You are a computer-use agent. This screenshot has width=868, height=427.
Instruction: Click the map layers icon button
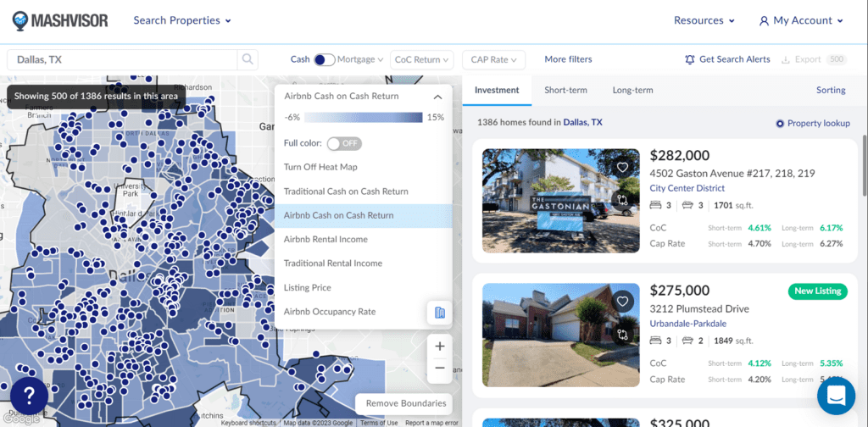(x=440, y=313)
